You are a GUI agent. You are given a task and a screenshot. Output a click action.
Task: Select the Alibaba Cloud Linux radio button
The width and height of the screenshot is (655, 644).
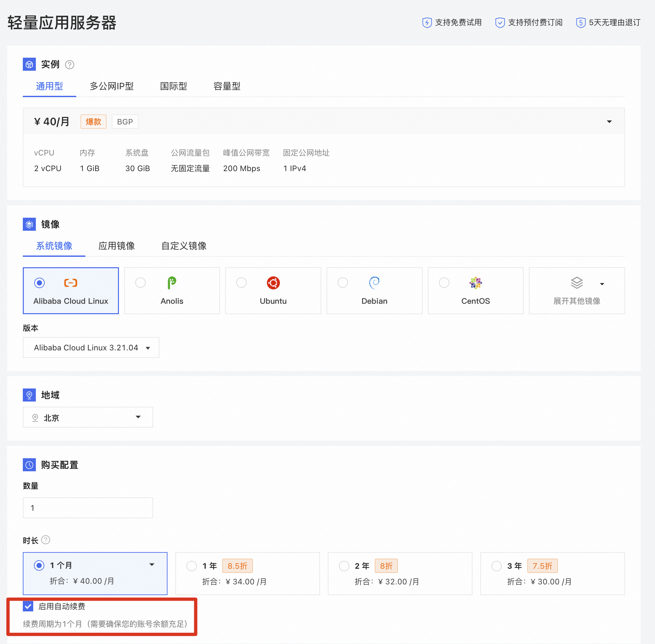pos(39,283)
